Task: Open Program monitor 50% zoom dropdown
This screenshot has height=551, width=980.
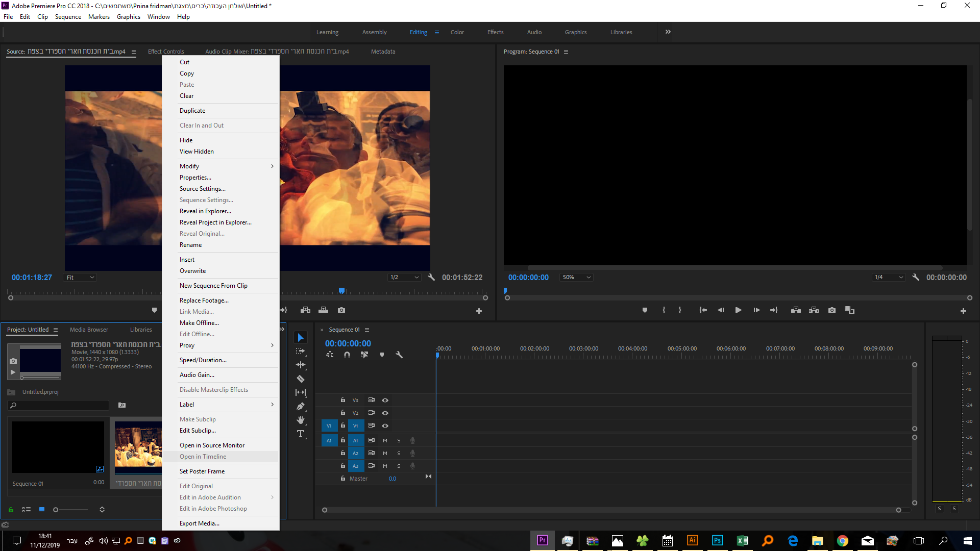Action: (576, 278)
